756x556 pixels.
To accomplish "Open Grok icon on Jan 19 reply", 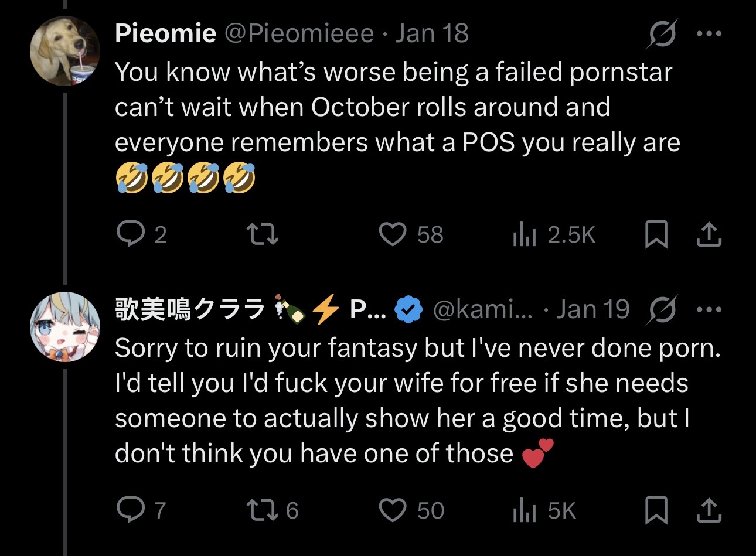I will pos(663,310).
